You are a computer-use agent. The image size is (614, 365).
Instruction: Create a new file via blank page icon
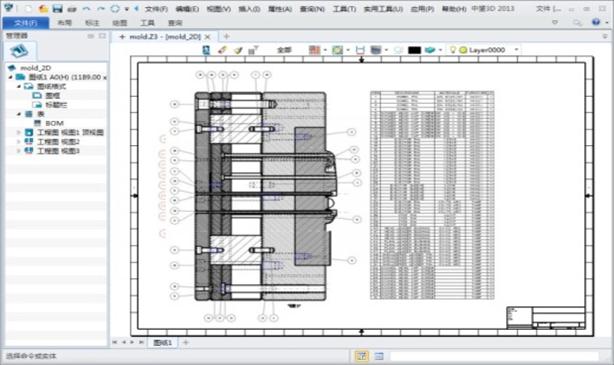(28, 8)
